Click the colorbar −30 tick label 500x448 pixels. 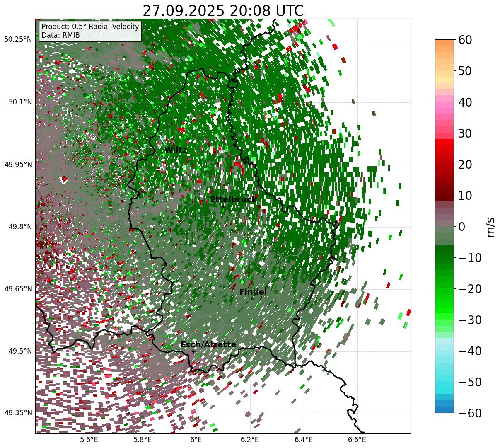[x=470, y=320]
